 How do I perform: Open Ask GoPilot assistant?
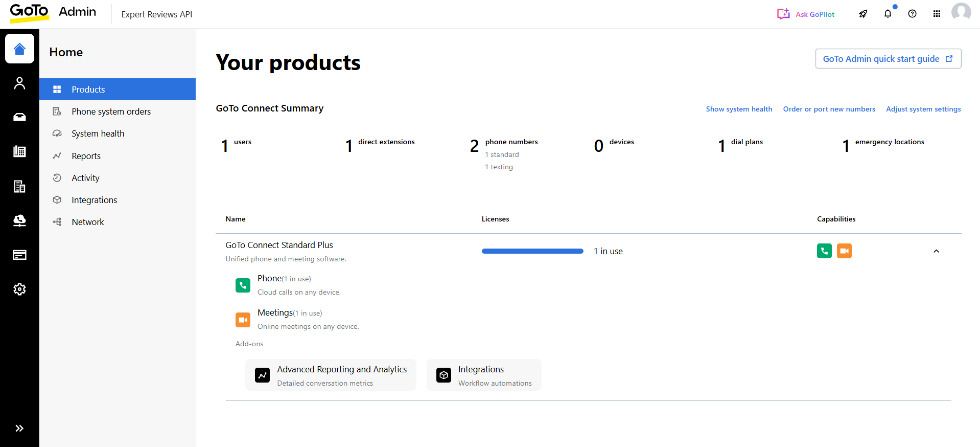pos(806,14)
